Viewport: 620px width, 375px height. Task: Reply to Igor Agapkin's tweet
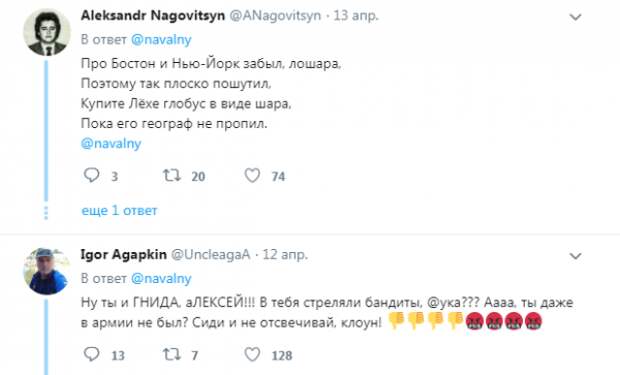point(91,354)
